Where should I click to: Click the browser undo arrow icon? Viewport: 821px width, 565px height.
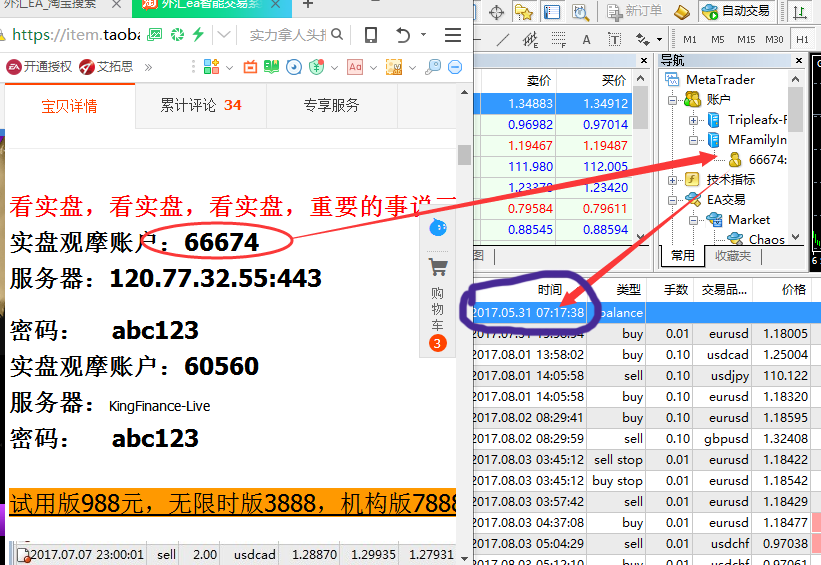point(402,35)
